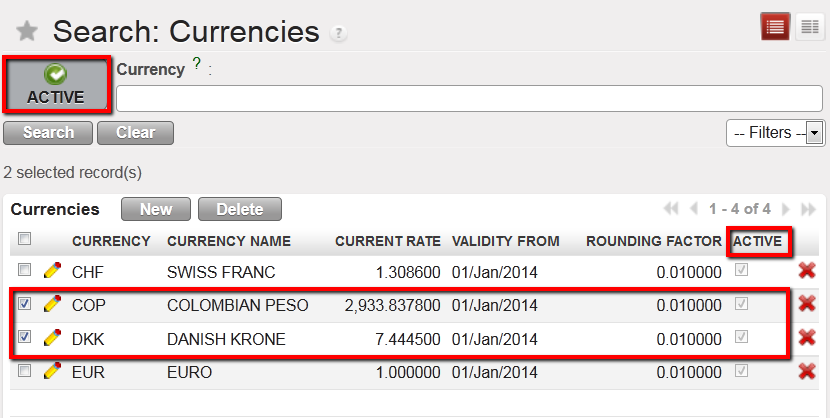Click the New button for Currencies
830x418 pixels.
pos(156,209)
